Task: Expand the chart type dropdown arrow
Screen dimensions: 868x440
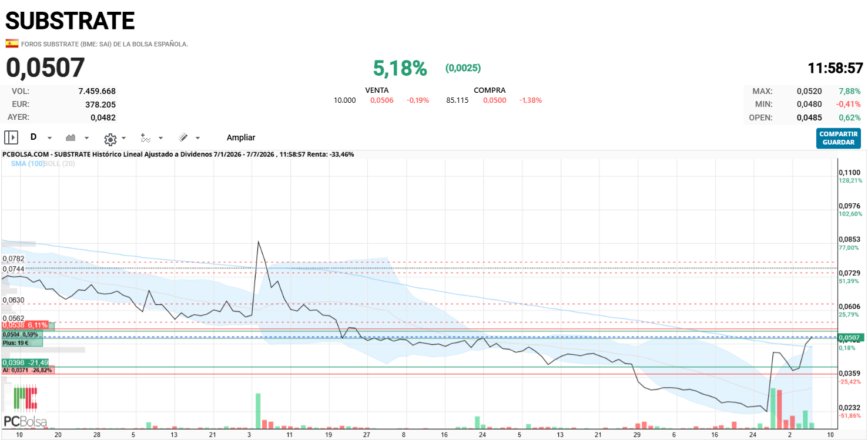Action: [87, 138]
